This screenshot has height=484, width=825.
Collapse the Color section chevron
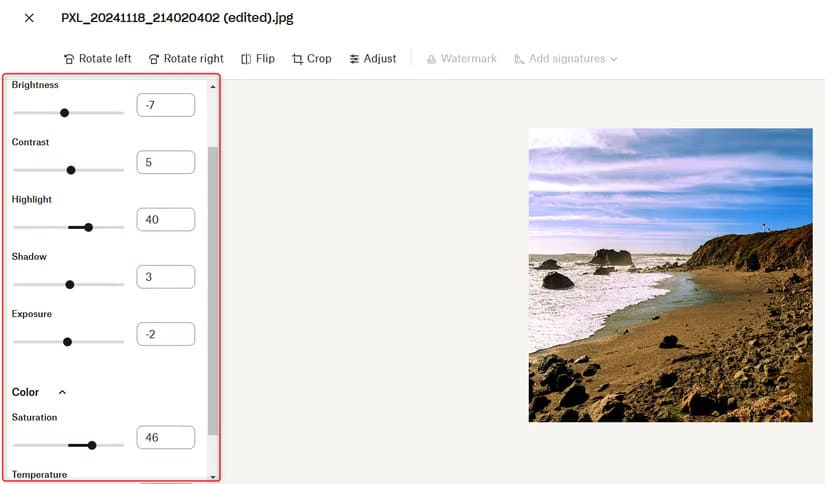[62, 392]
